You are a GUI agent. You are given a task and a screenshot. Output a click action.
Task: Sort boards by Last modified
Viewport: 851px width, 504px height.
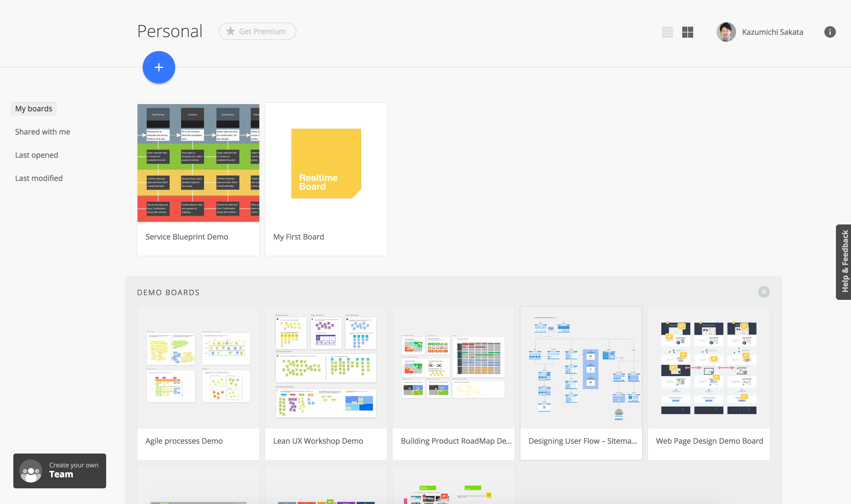[x=39, y=178]
